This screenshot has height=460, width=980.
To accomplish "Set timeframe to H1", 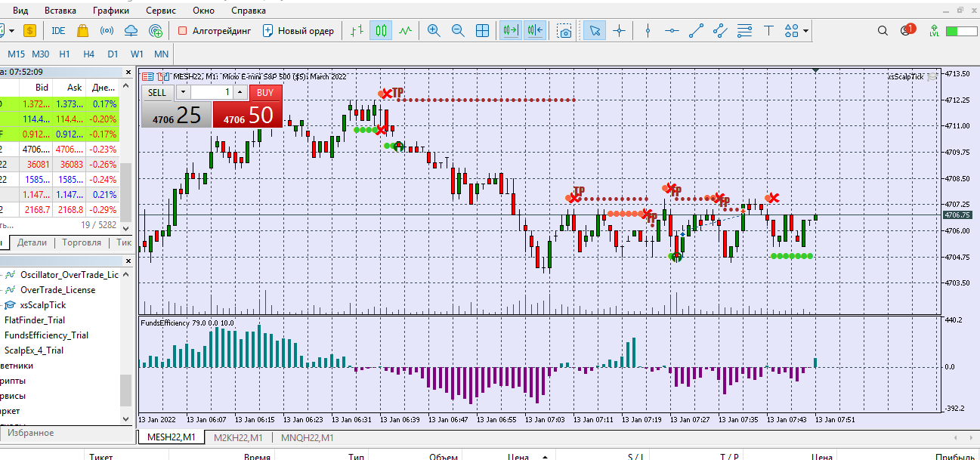I will tap(64, 54).
